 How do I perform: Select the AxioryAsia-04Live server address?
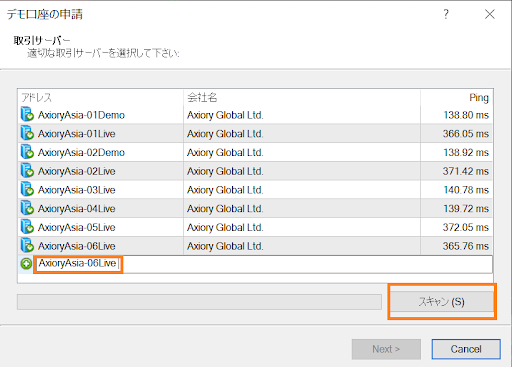pos(77,208)
